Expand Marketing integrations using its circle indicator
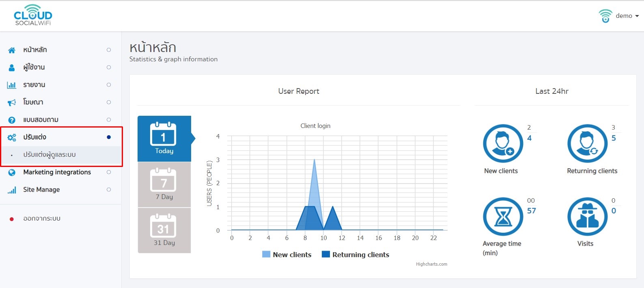Screen dimensions: 644x288 click(109, 172)
